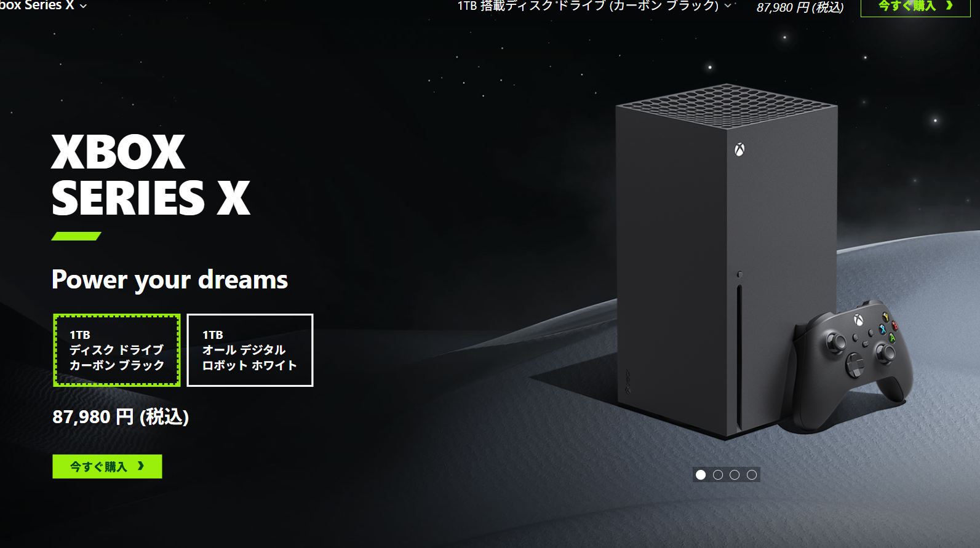Go to the second carousel slide dot

pos(718,475)
